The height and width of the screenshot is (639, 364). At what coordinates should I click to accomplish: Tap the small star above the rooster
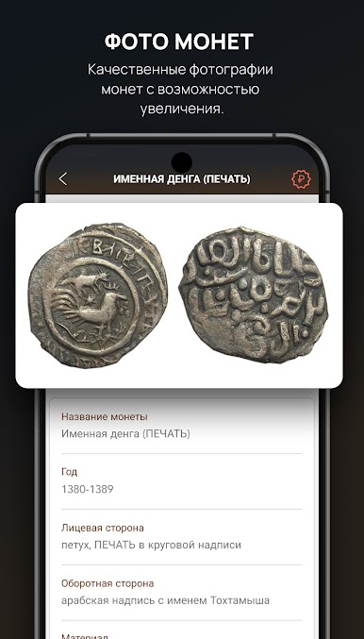pos(87,301)
